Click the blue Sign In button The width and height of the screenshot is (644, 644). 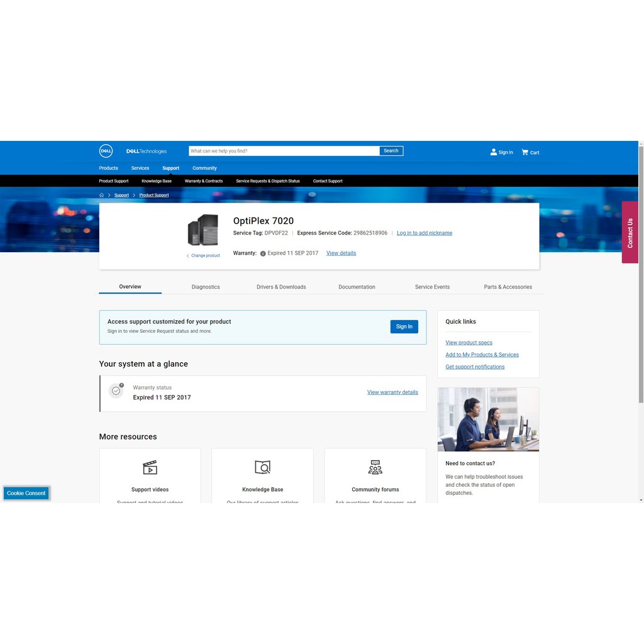click(404, 326)
